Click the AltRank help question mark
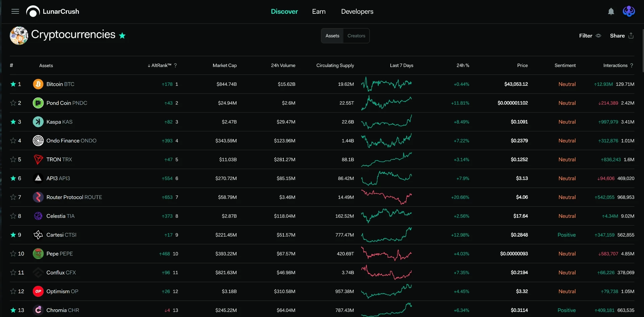The height and width of the screenshot is (317, 644). 175,65
